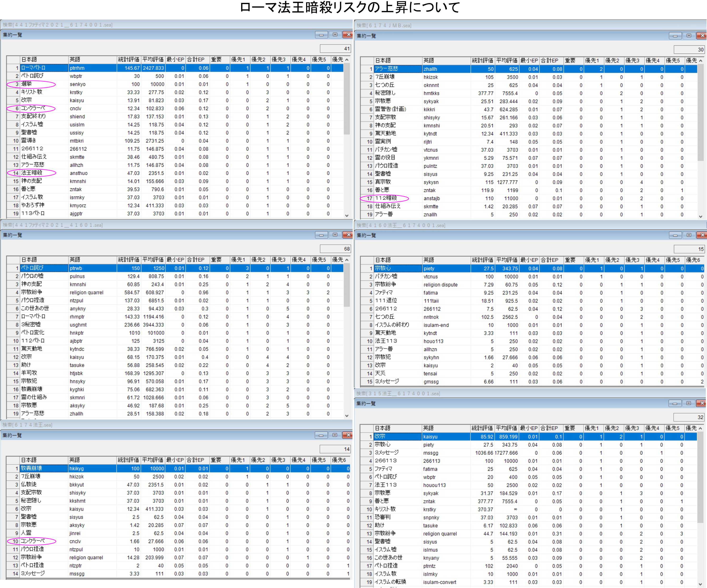
Task: Minimize the top-right 集約一覧 window
Action: 675,35
